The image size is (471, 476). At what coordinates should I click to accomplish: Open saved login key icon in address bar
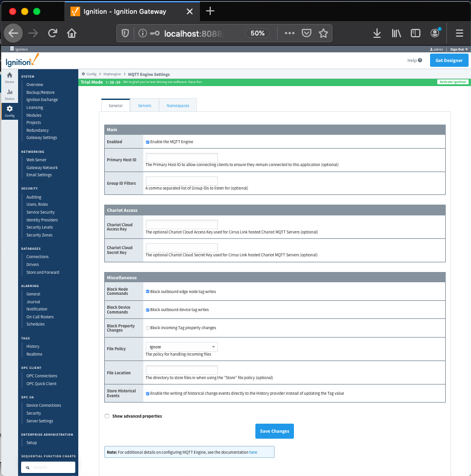click(x=155, y=32)
